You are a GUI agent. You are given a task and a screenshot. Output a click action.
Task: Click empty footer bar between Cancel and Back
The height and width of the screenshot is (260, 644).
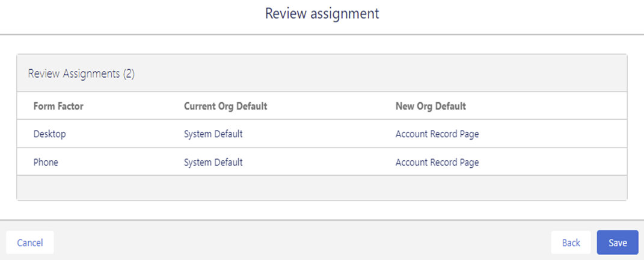pos(301,243)
